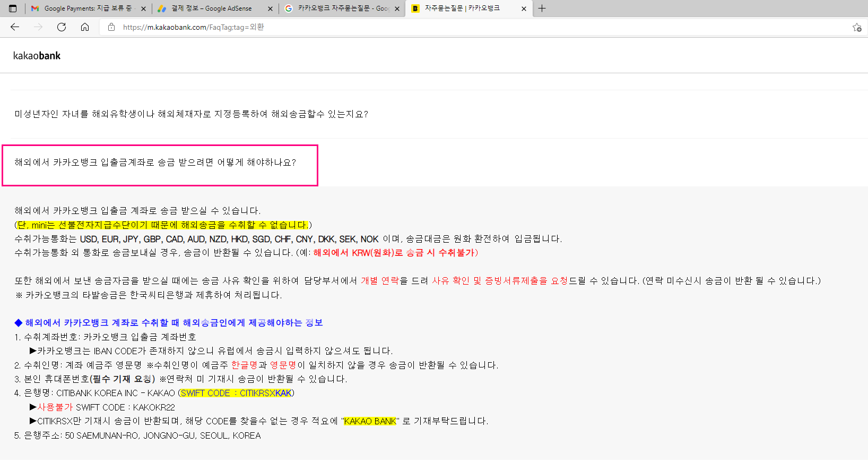
Task: Click the 3. 본인 휴대폰번호(필수 기재 요청) line
Action: pos(180,379)
